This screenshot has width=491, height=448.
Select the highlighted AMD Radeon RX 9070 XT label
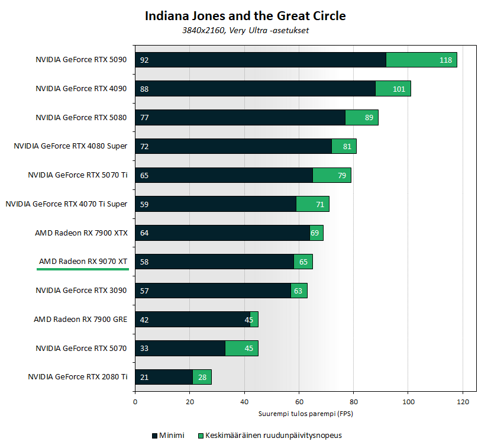(x=83, y=261)
